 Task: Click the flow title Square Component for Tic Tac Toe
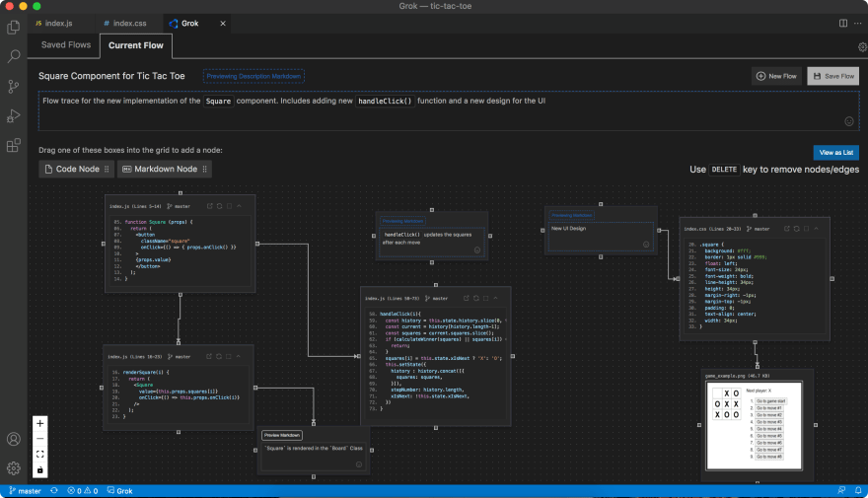pos(111,76)
